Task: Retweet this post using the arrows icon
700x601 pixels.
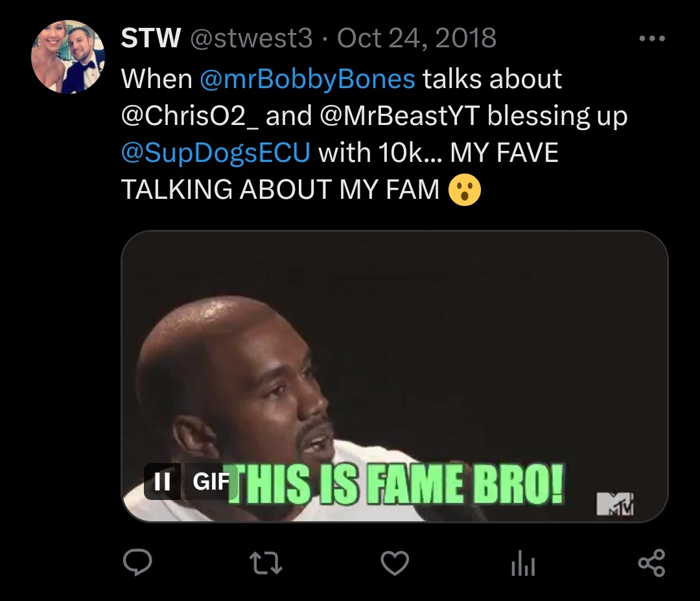Action: click(x=266, y=563)
